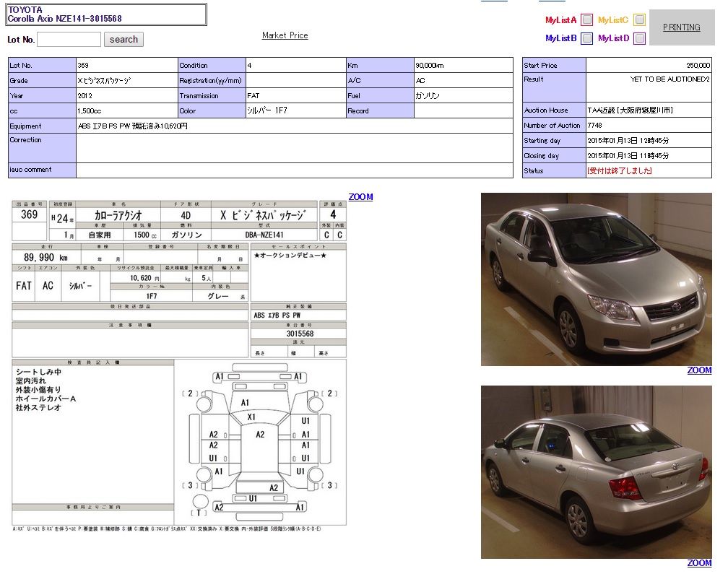This screenshot has width=728, height=574.
Task: Tick the MyListA checkbox
Action: point(587,20)
